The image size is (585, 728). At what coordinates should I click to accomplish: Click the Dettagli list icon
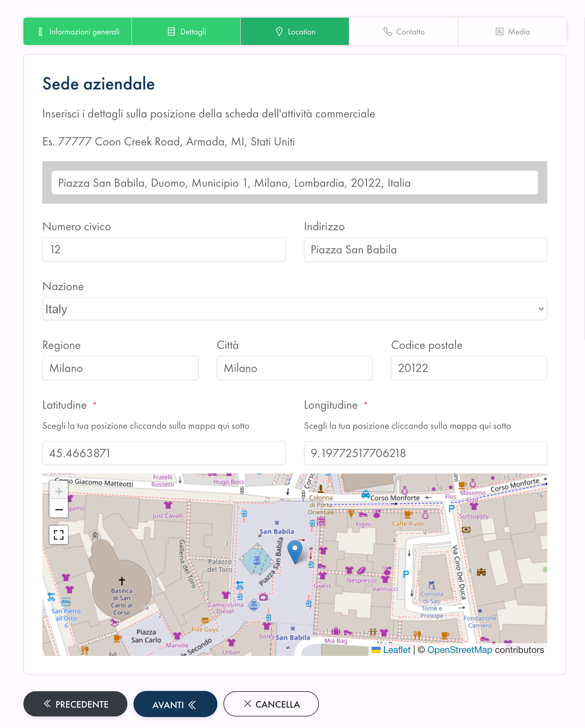(x=171, y=32)
